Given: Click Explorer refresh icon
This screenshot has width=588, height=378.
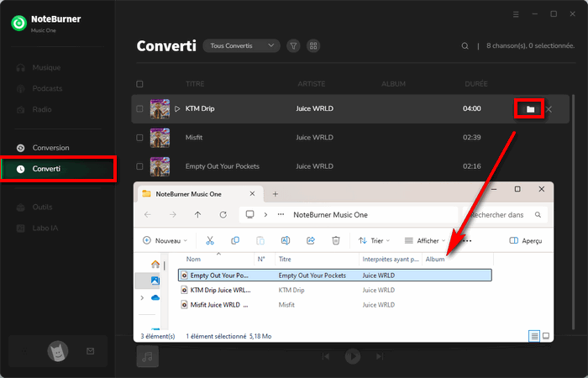Looking at the screenshot, I should pos(223,214).
